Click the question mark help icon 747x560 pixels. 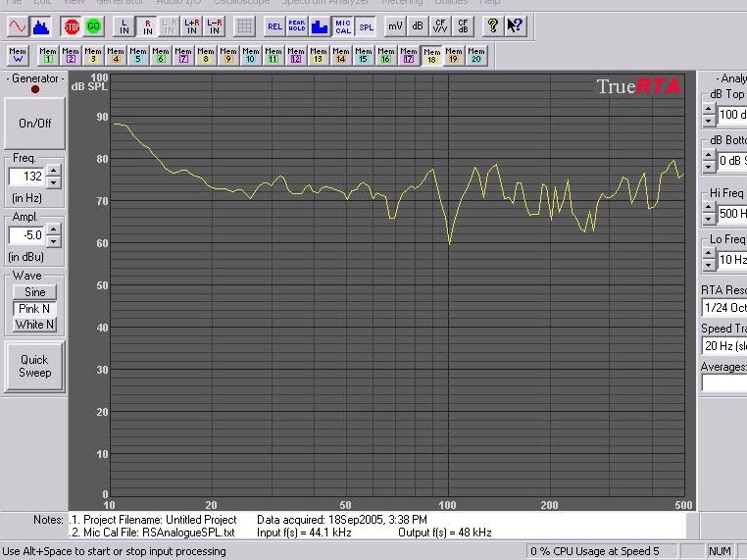coord(493,26)
